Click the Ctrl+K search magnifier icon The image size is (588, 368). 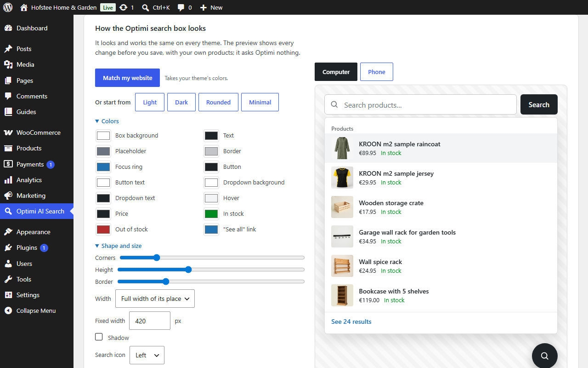pos(146,7)
